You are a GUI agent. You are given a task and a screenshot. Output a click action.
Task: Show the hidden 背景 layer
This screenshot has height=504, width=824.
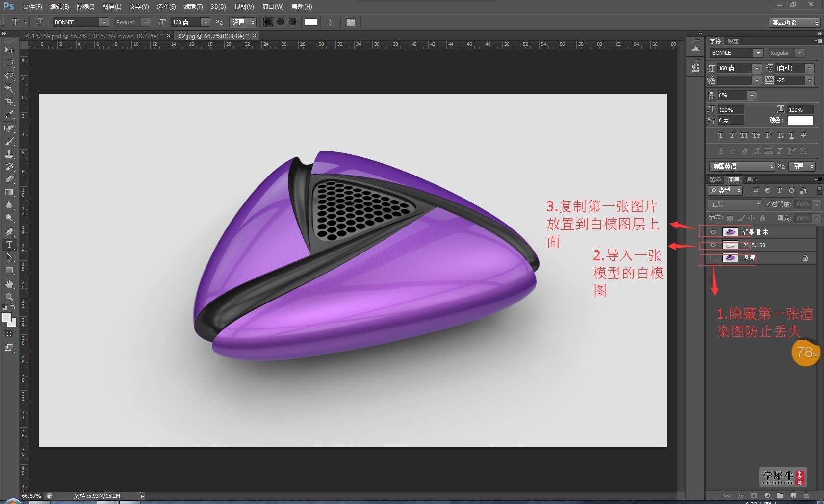pyautogui.click(x=713, y=257)
